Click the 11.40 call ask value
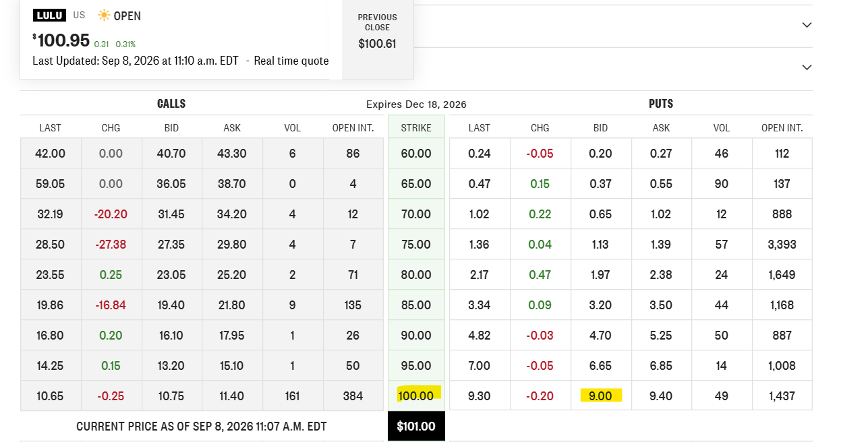The width and height of the screenshot is (868, 442). [x=231, y=396]
